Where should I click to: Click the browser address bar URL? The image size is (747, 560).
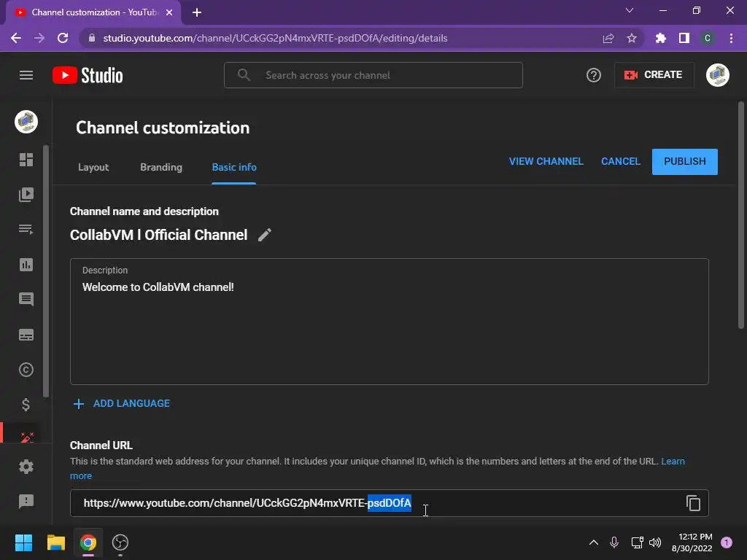(275, 38)
